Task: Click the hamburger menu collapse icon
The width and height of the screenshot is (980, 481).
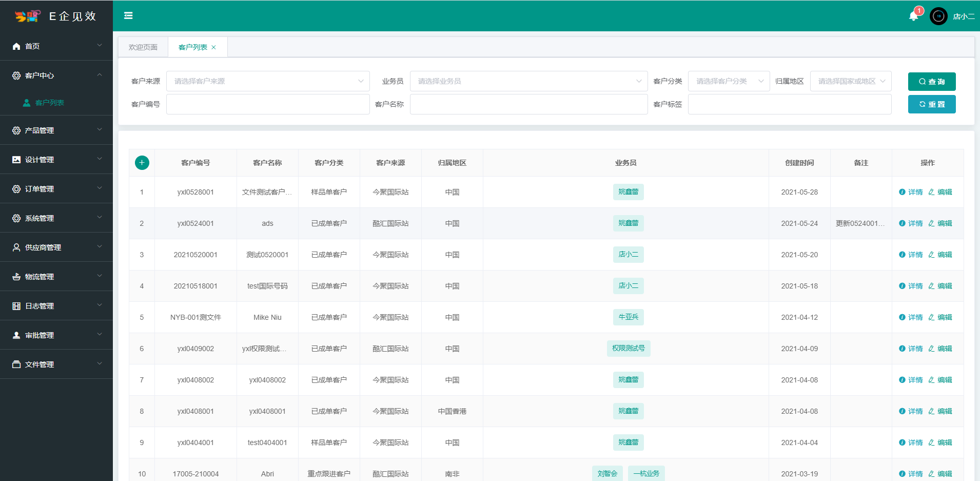Action: [x=128, y=16]
